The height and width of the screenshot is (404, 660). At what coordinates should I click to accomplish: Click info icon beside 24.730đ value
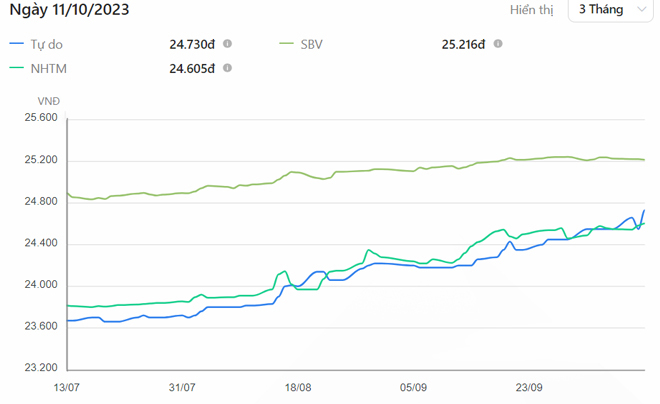pyautogui.click(x=228, y=44)
